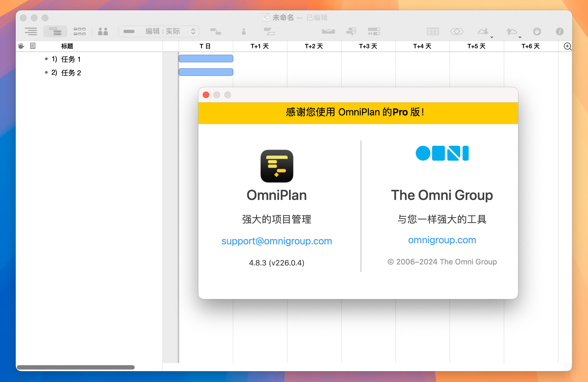Open the Inspector info icon
The height and width of the screenshot is (382, 588).
pos(560,31)
